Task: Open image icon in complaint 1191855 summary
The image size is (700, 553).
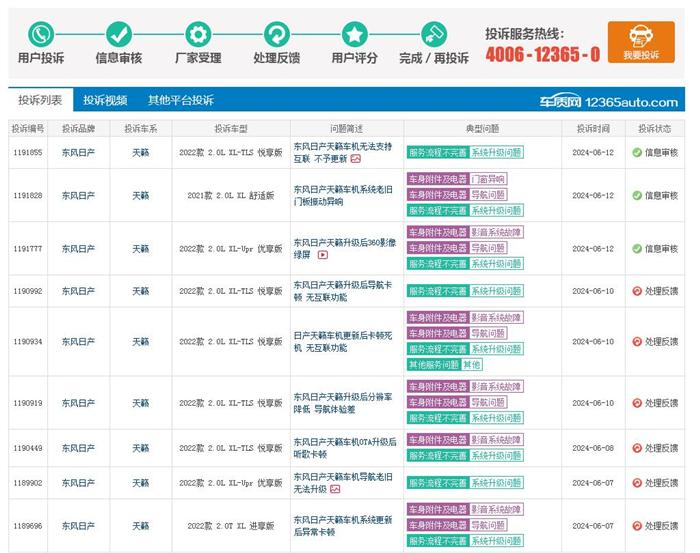Action: (356, 159)
